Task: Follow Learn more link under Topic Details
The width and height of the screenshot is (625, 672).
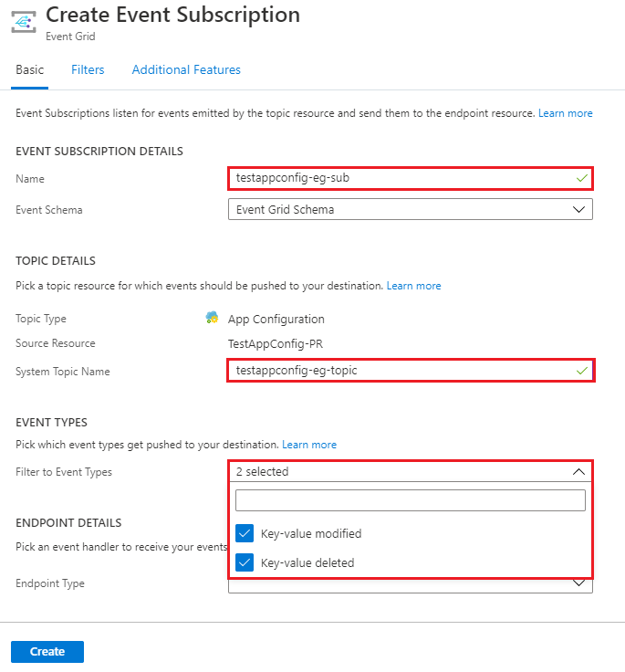Action: (x=413, y=286)
